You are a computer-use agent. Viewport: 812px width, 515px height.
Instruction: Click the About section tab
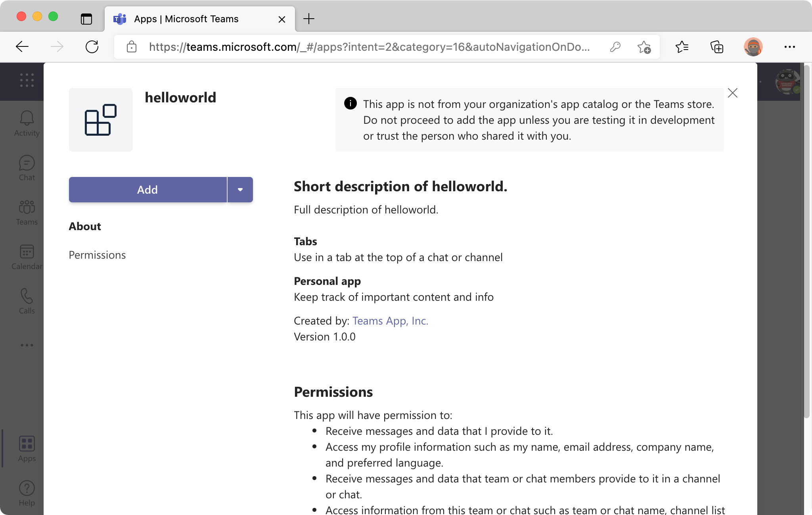[x=84, y=225]
